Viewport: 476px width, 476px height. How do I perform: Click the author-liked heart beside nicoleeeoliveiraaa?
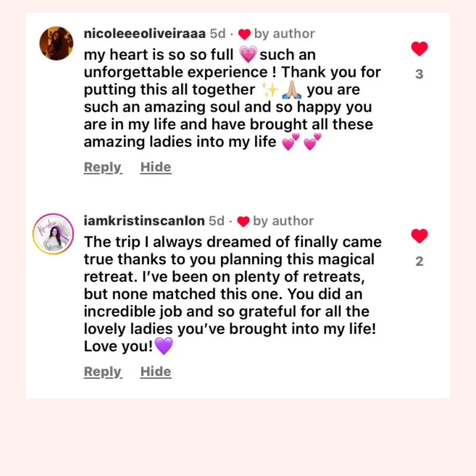pyautogui.click(x=244, y=34)
